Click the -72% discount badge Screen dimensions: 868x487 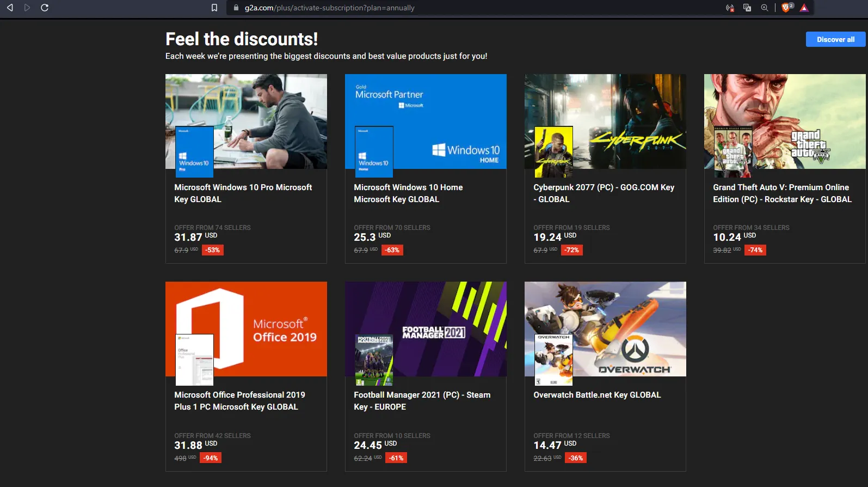tap(571, 250)
